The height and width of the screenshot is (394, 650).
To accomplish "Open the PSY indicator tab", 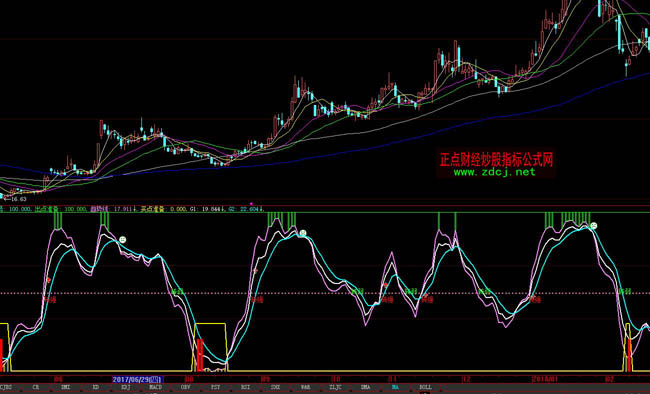I will 216,387.
